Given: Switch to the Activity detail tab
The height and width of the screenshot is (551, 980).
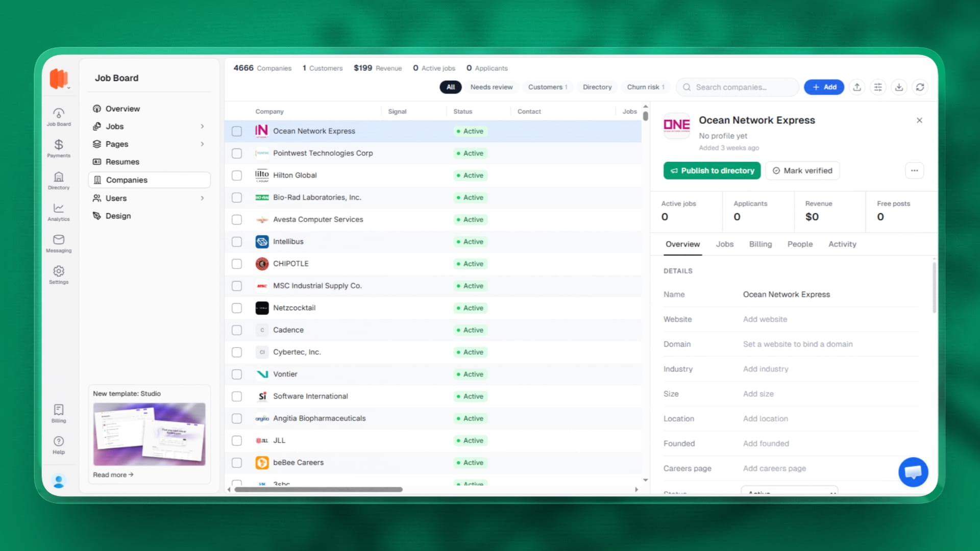Looking at the screenshot, I should click(842, 244).
